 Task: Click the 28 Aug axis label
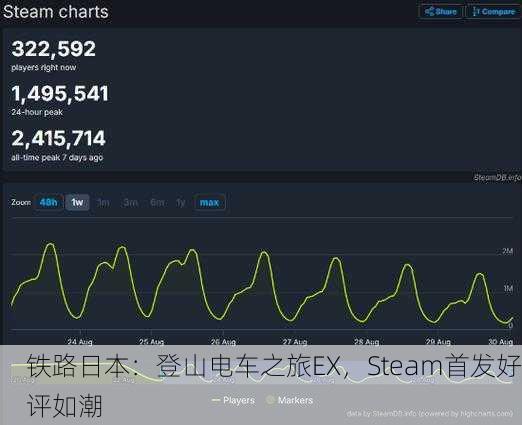[366, 341]
